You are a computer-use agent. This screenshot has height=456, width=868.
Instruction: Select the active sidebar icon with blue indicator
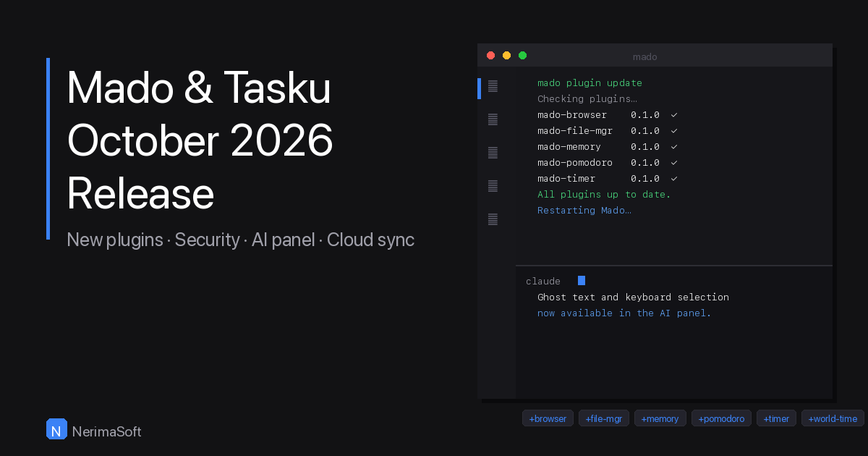(493, 86)
